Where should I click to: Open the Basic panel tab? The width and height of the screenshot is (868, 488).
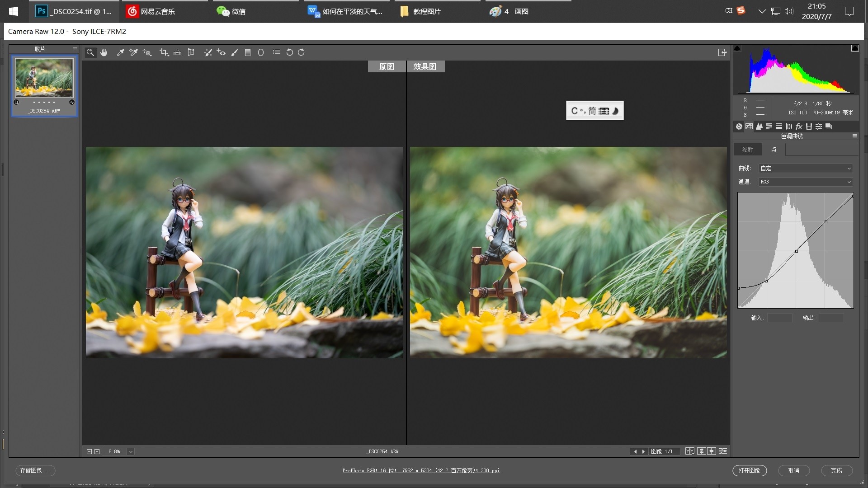coord(739,127)
